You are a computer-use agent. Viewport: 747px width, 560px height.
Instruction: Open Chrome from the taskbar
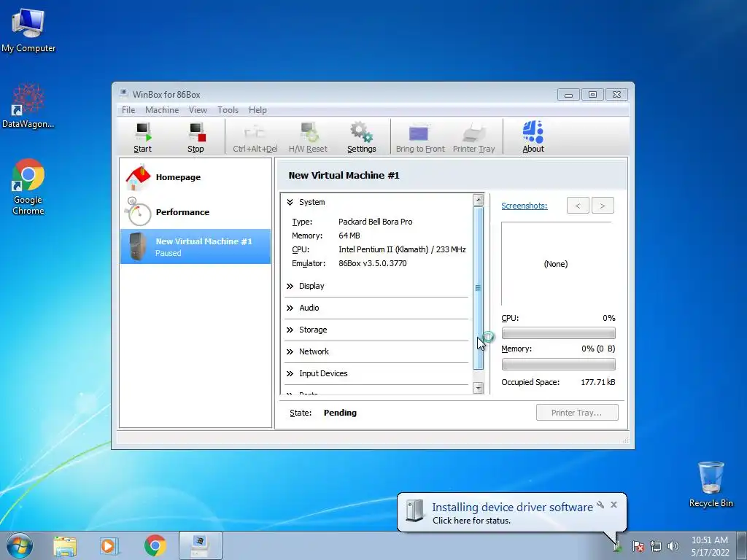[155, 545]
